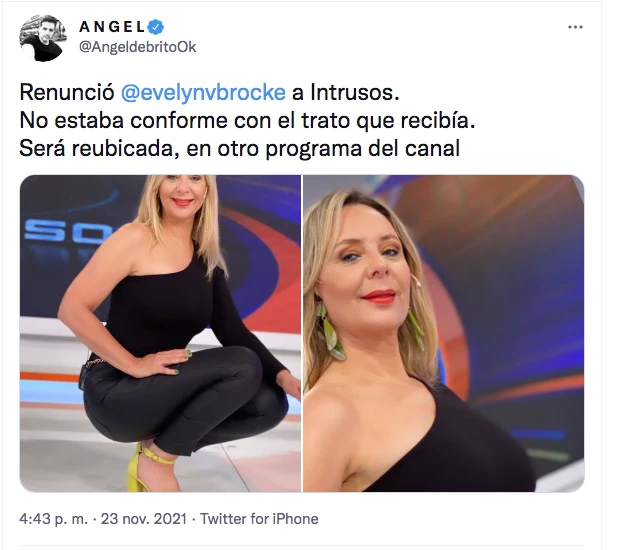
Task: Click the green earring in right photo
Action: [x=330, y=331]
